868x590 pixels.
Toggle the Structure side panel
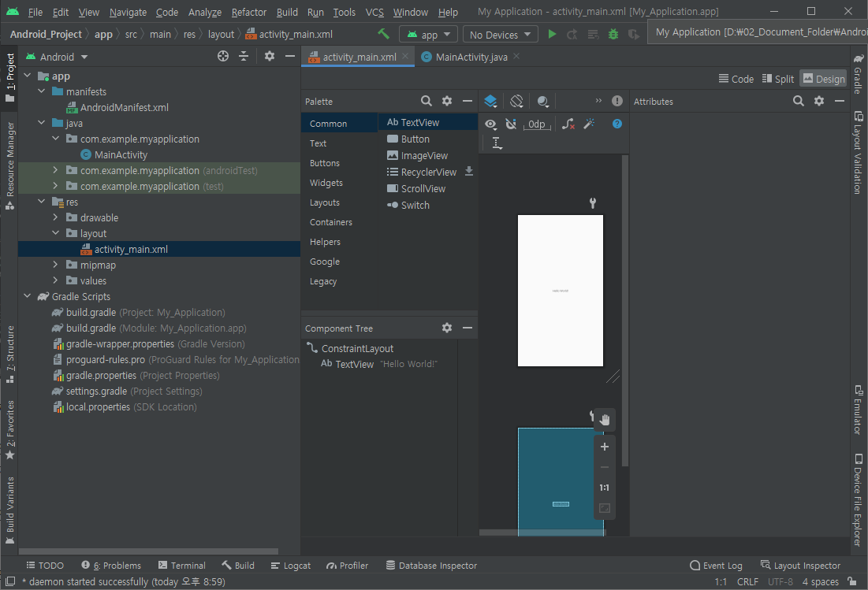point(10,354)
